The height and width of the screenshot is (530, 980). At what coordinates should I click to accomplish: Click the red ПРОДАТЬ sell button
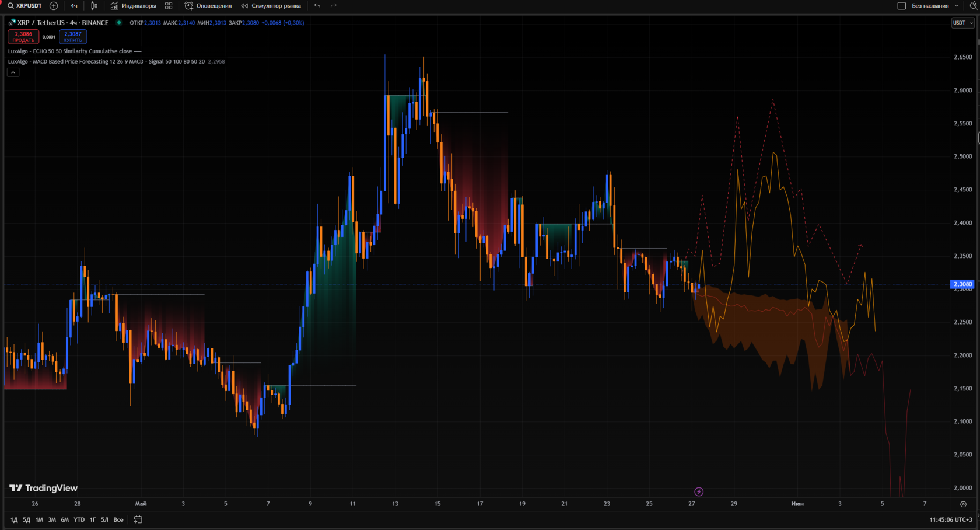pos(23,37)
